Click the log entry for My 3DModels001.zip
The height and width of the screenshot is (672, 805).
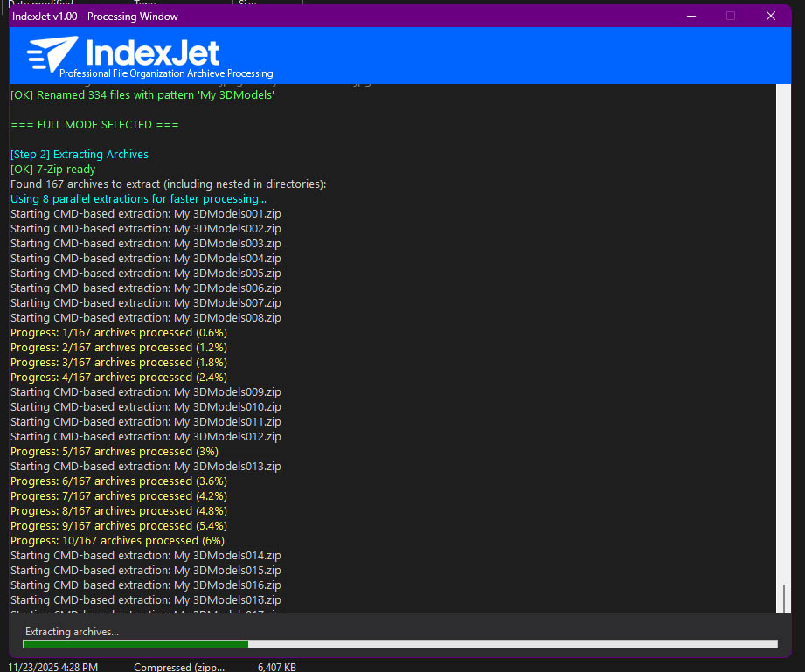145,214
